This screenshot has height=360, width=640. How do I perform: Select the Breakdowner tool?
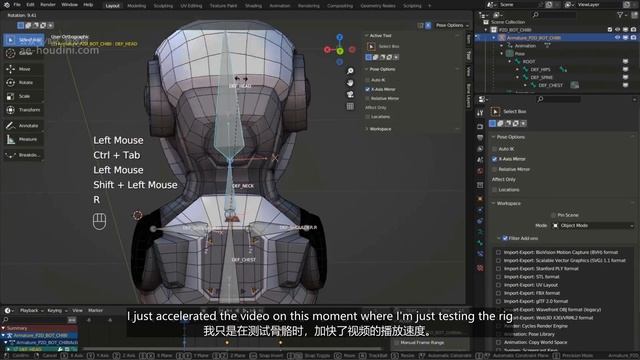coord(24,155)
